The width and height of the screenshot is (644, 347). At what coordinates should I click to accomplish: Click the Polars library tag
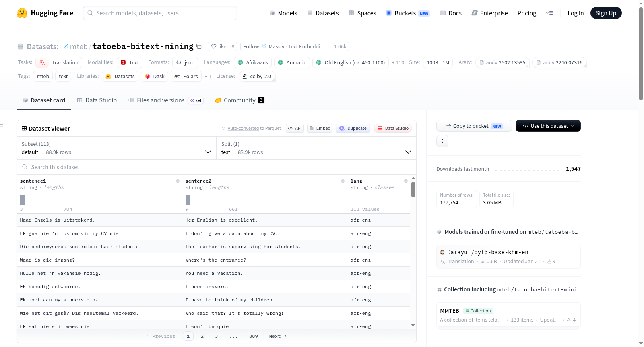pyautogui.click(x=186, y=76)
